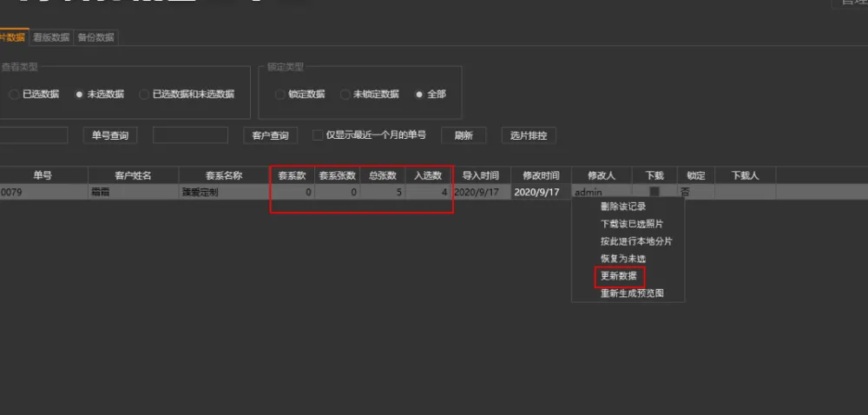Choose 删除该记录 from context menu
The image size is (868, 415).
pyautogui.click(x=623, y=207)
